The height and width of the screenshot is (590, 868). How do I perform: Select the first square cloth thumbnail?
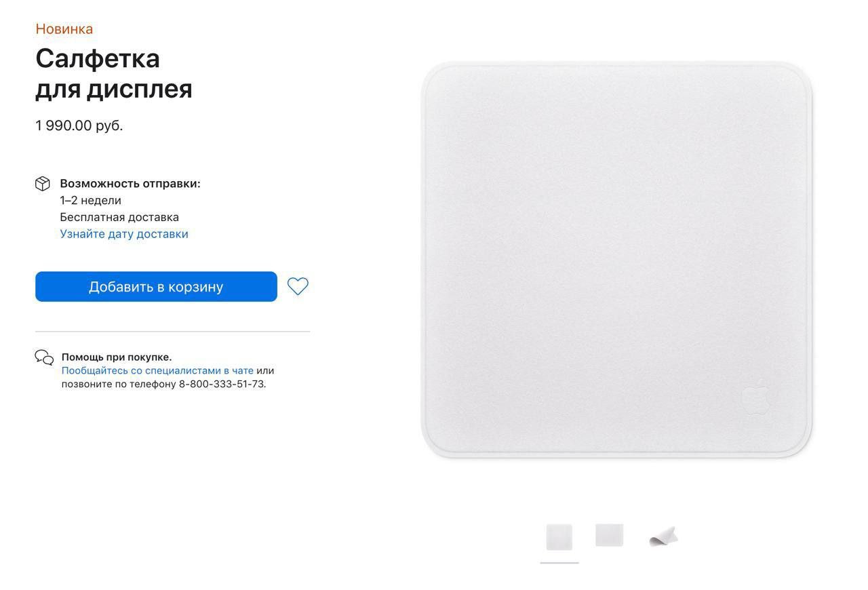pos(559,537)
